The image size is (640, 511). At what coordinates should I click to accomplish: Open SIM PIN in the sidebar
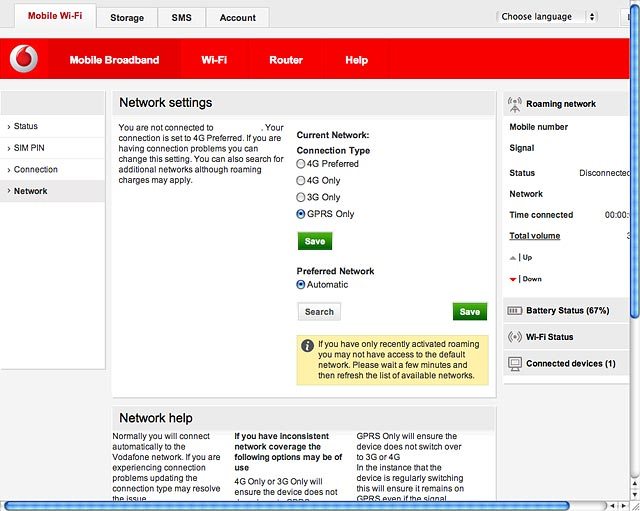coord(52,148)
